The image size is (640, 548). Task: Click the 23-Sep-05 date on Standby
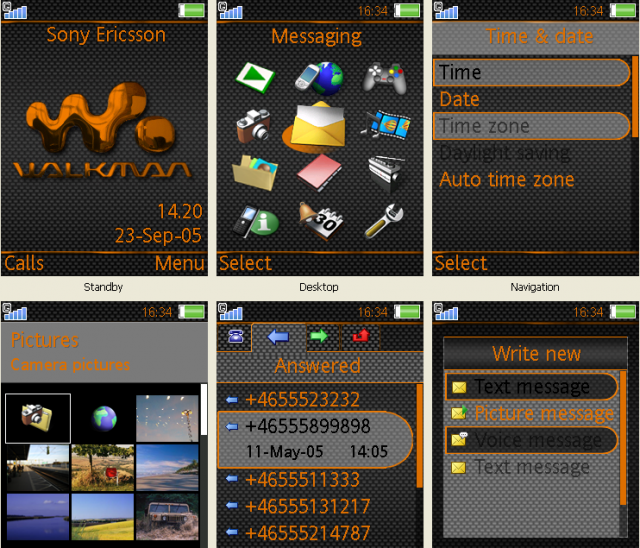(158, 236)
